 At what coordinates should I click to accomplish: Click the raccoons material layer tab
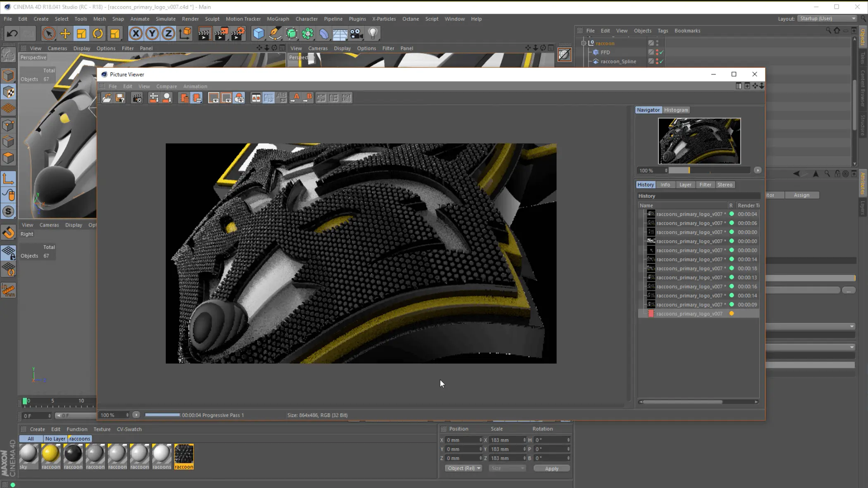coord(79,439)
